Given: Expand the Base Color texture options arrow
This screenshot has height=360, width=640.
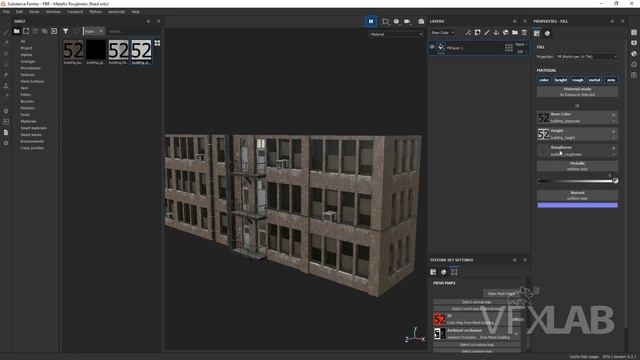Looking at the screenshot, I should 613,121.
